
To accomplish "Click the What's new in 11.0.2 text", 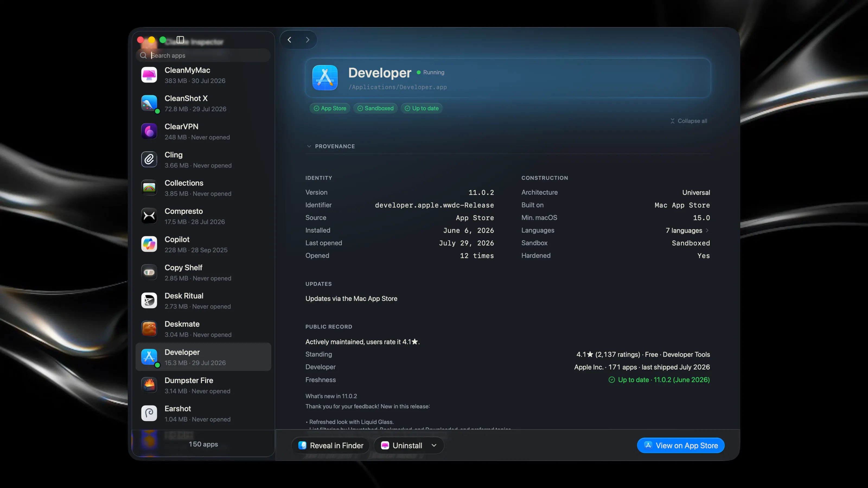I will (331, 396).
